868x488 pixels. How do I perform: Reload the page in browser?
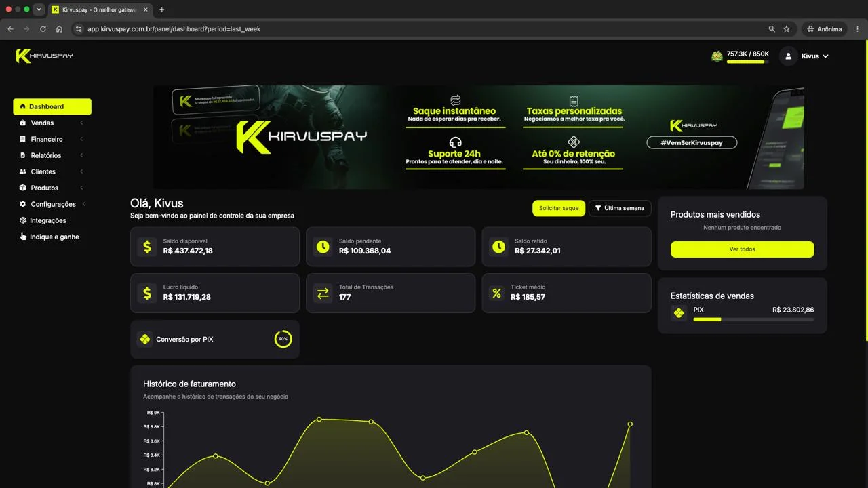[43, 29]
